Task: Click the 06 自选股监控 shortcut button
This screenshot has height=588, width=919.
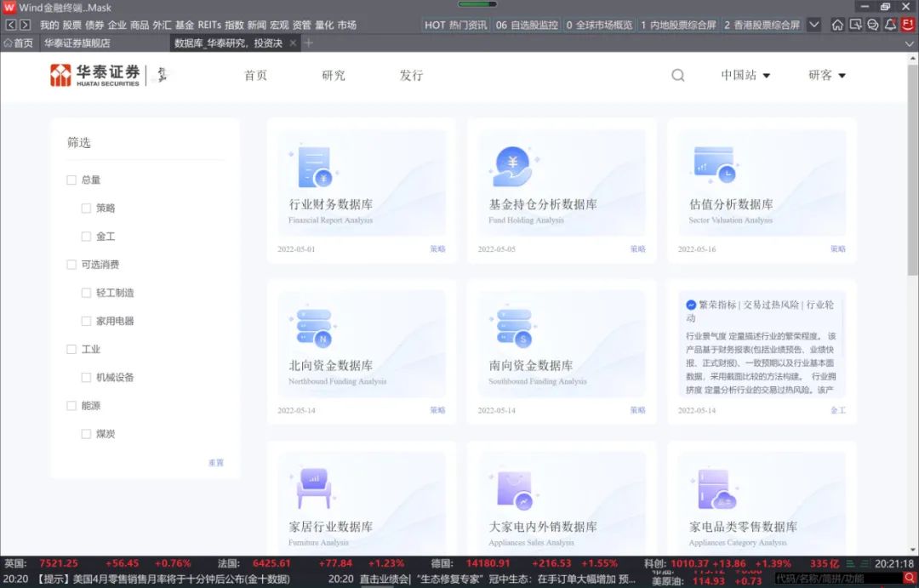Action: pyautogui.click(x=527, y=25)
